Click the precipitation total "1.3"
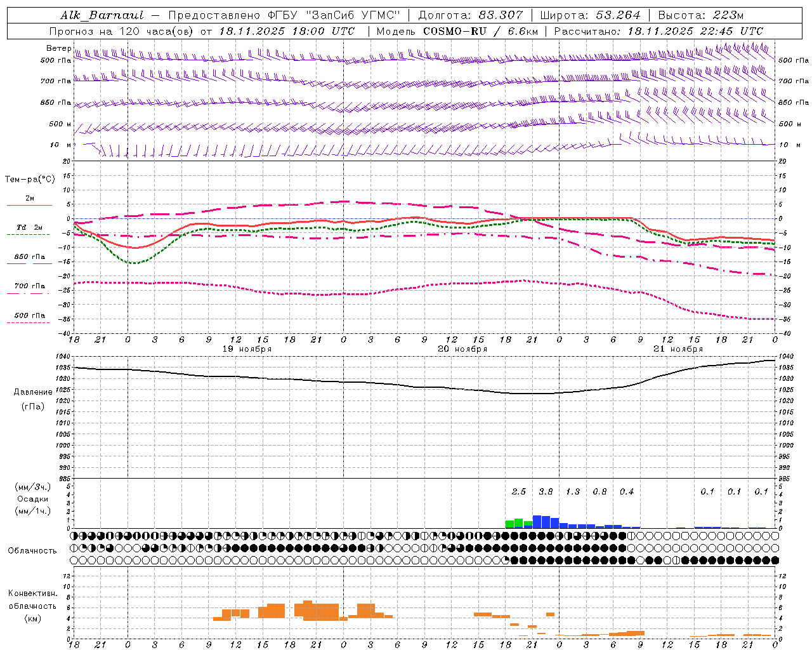This screenshot has width=812, height=650. point(573,492)
